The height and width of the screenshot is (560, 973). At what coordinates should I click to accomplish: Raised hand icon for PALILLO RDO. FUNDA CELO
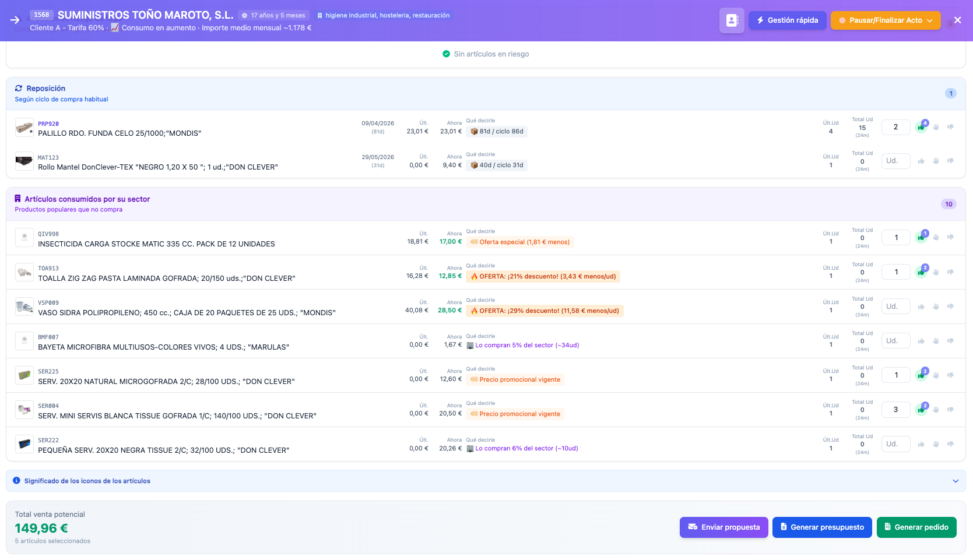click(x=936, y=127)
